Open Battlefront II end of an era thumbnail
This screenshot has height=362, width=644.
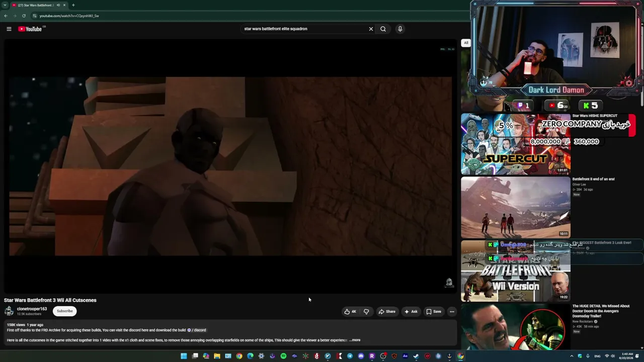click(x=516, y=207)
